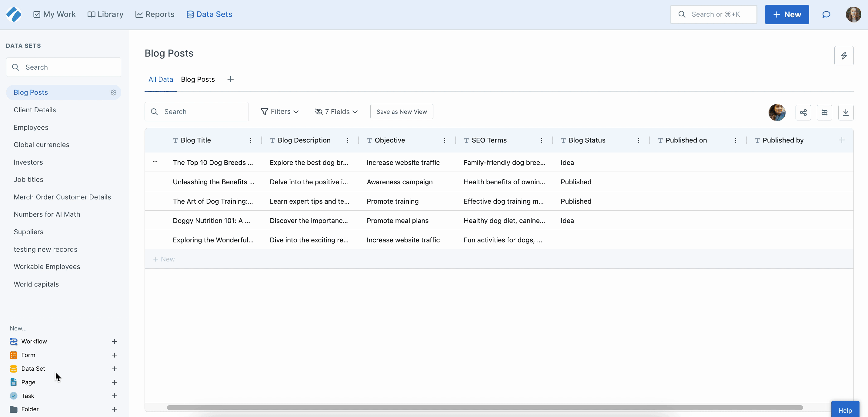This screenshot has height=417, width=868.
Task: Expand the Filters dropdown
Action: [280, 111]
